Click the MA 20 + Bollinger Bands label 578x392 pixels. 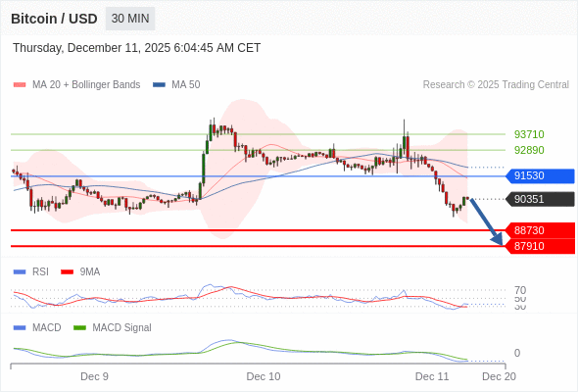click(x=86, y=85)
